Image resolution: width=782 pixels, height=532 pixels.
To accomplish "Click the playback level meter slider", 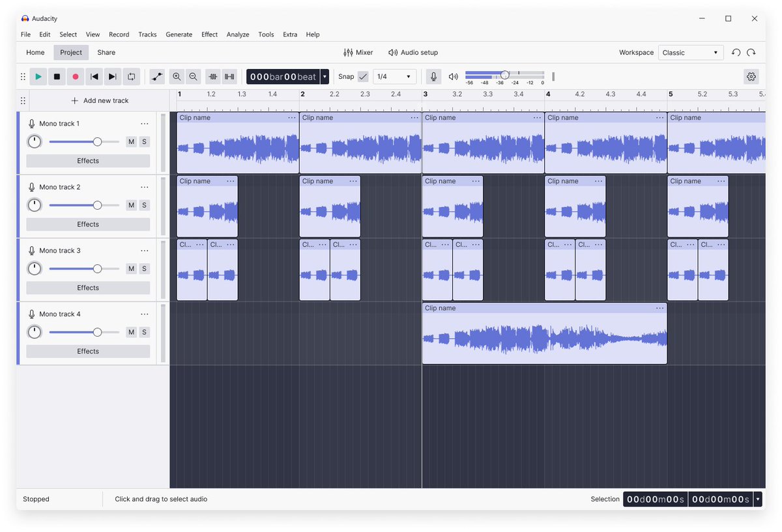I will coord(504,75).
